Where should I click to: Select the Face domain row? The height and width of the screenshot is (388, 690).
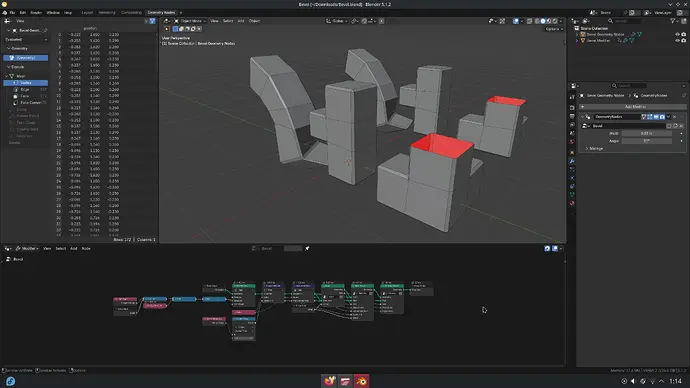tap(26, 96)
